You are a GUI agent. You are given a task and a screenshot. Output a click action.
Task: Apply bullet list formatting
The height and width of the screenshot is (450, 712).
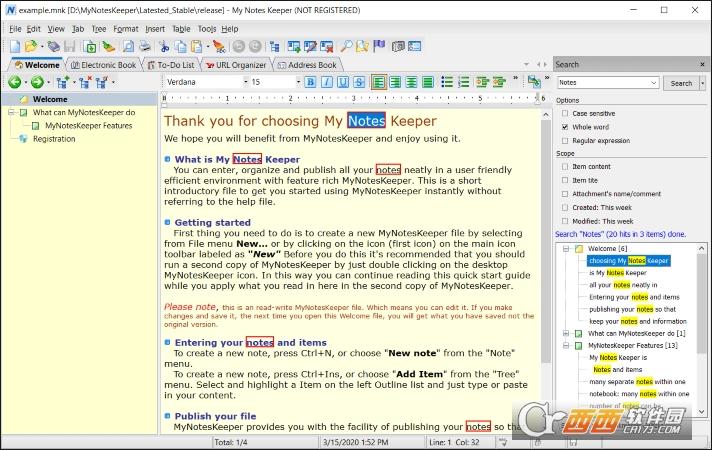447,82
